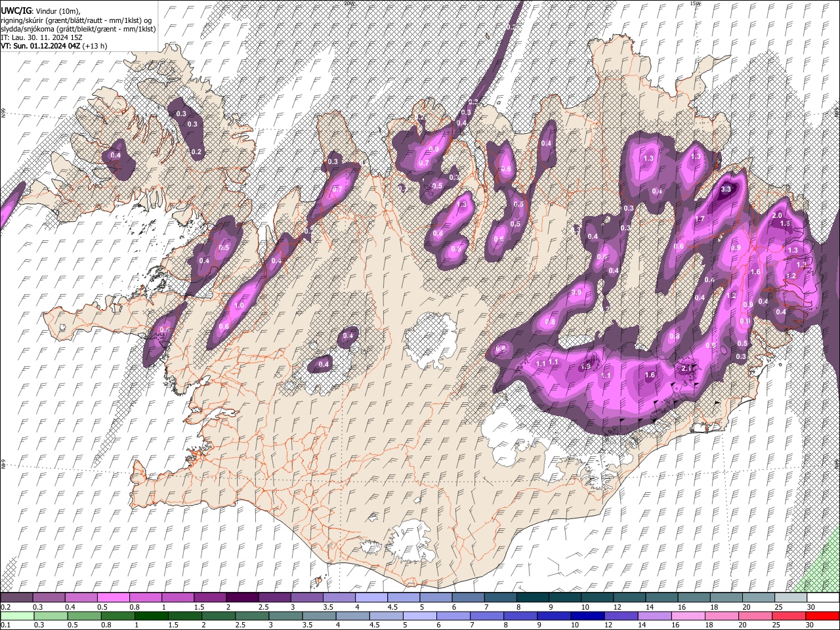This screenshot has height=630, width=840.
Task: Pick the lower legend swatch between 16 and 18
Action: pyautogui.click(x=688, y=616)
